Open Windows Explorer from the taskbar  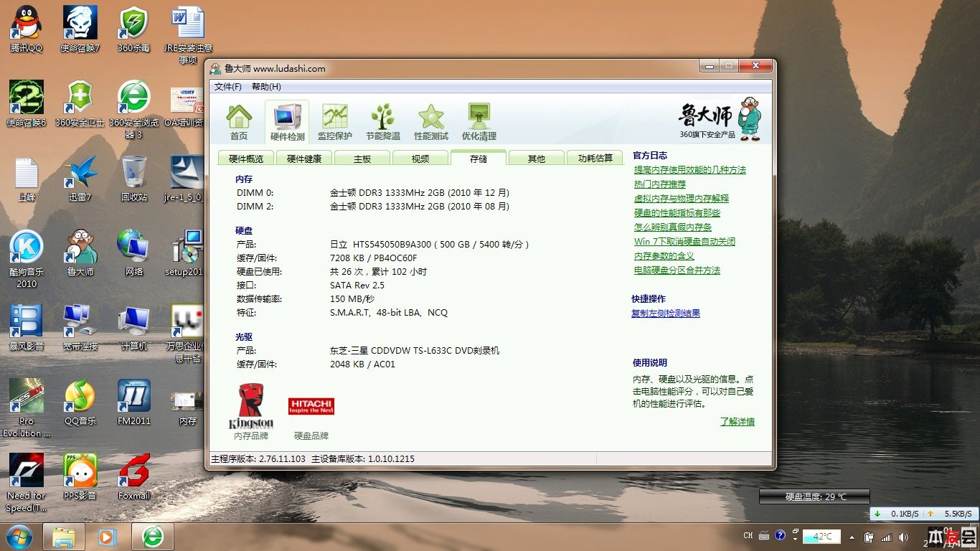[64, 537]
